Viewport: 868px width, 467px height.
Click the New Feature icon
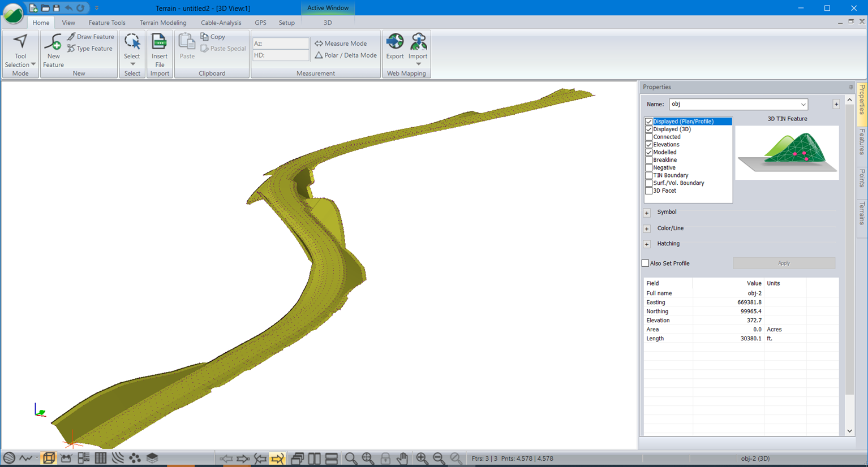point(53,42)
